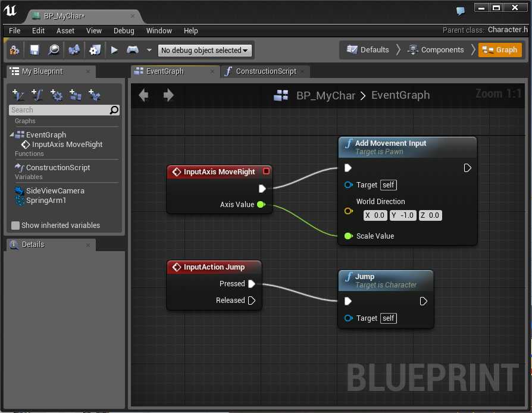
Task: Click the magnifier icon in the search box
Action: click(114, 110)
